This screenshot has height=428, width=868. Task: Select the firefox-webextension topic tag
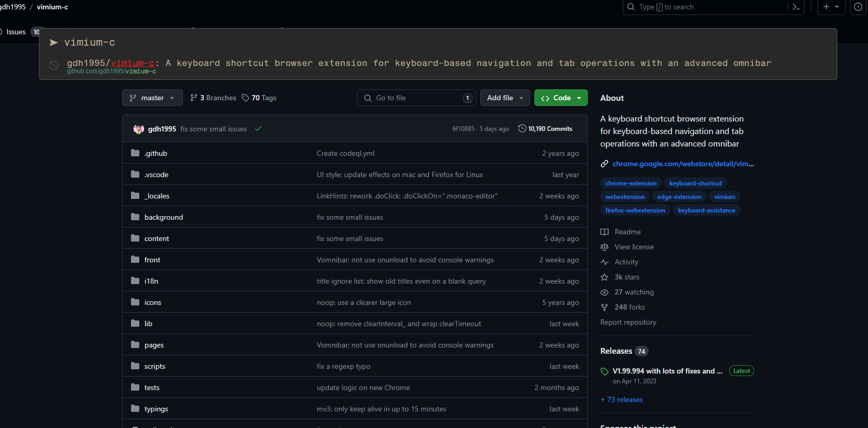point(635,210)
